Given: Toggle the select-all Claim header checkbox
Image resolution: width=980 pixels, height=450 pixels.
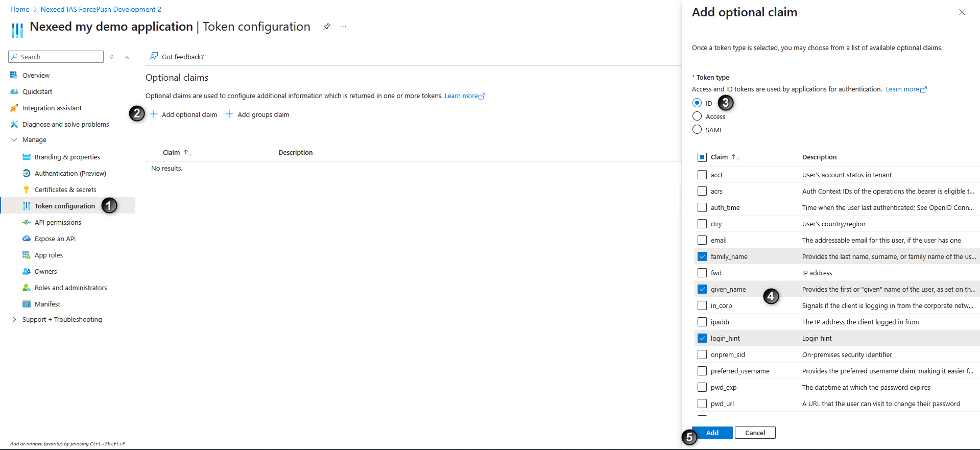Looking at the screenshot, I should [x=702, y=157].
